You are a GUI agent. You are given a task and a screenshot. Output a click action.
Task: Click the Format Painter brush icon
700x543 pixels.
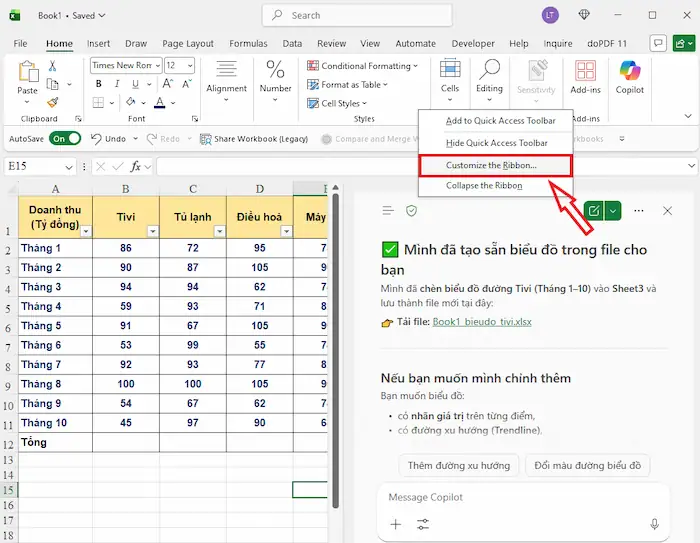[52, 100]
